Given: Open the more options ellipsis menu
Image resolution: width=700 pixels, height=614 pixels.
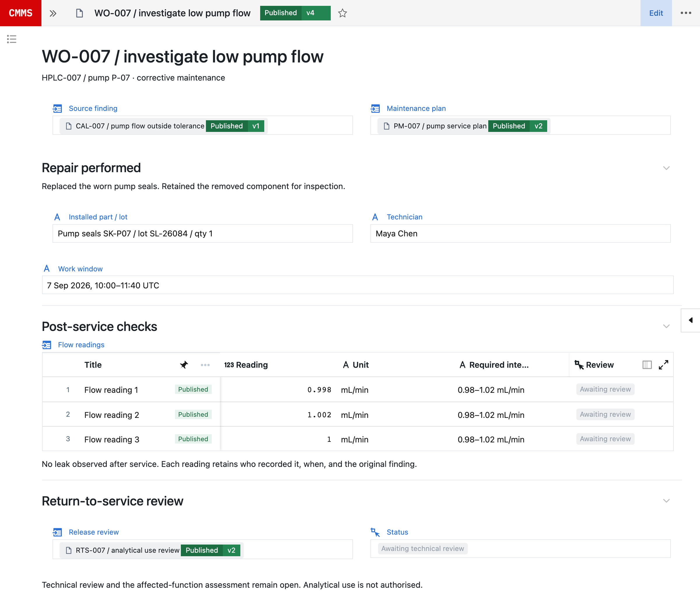Looking at the screenshot, I should pyautogui.click(x=686, y=13).
